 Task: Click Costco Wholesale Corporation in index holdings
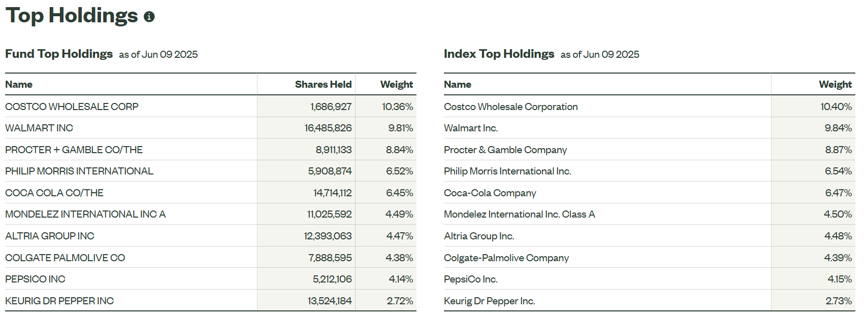510,107
